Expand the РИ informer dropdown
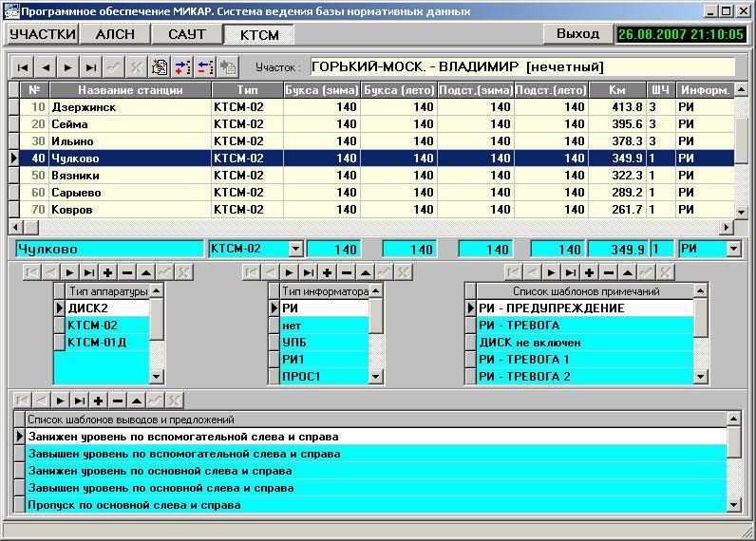 click(732, 249)
